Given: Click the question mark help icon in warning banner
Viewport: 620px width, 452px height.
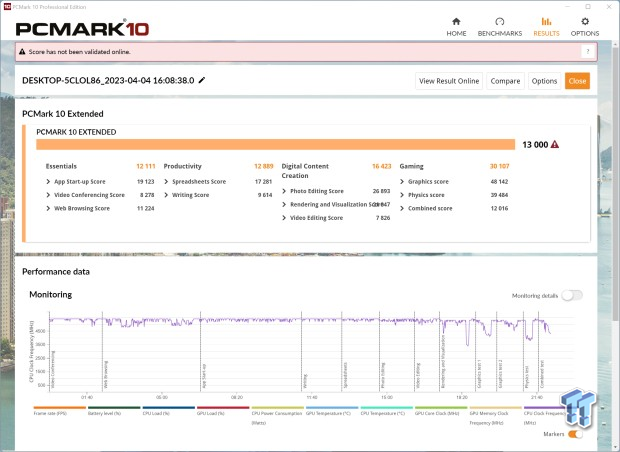Looking at the screenshot, I should [588, 52].
